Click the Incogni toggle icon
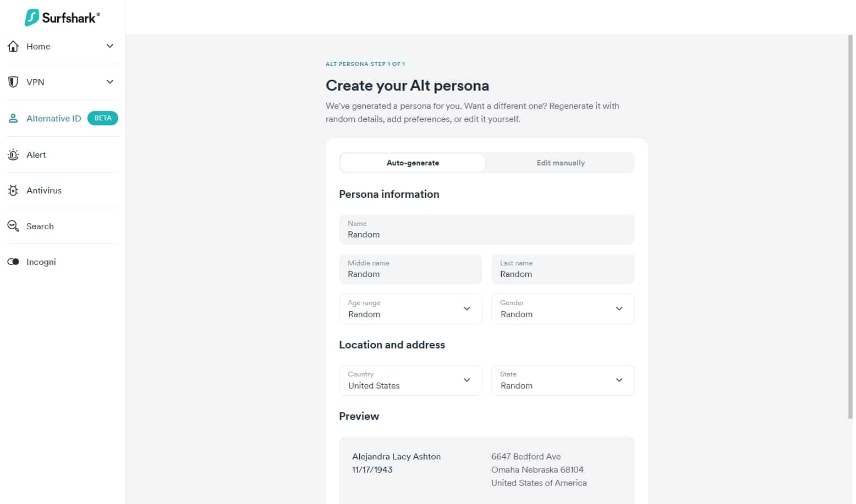 (13, 262)
